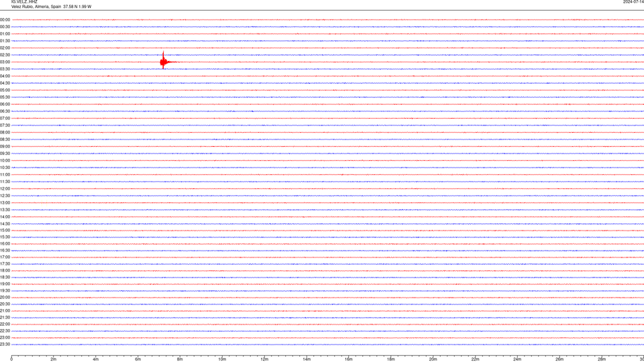644x362 pixels.
Task: Click the 17:00 time label
Action: [5, 257]
